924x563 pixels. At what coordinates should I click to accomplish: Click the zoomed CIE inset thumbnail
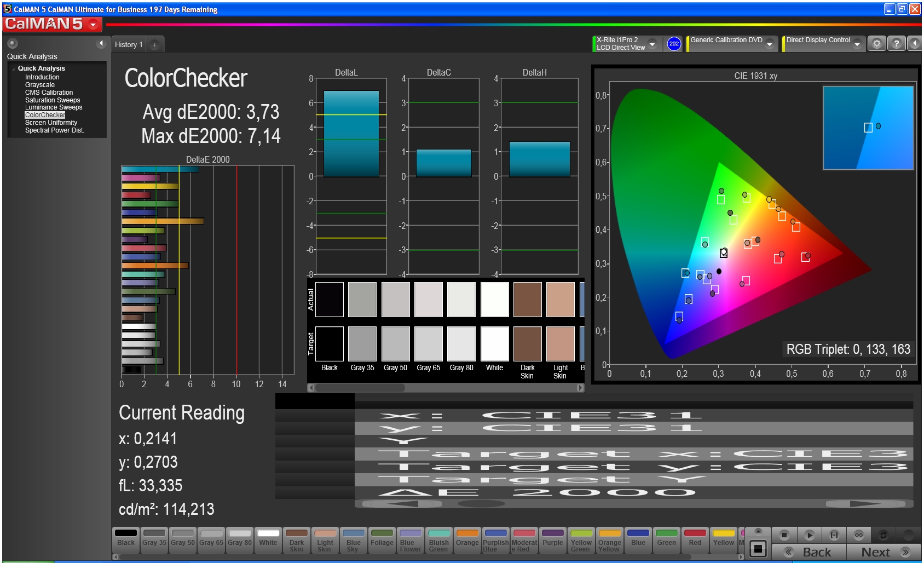868,128
